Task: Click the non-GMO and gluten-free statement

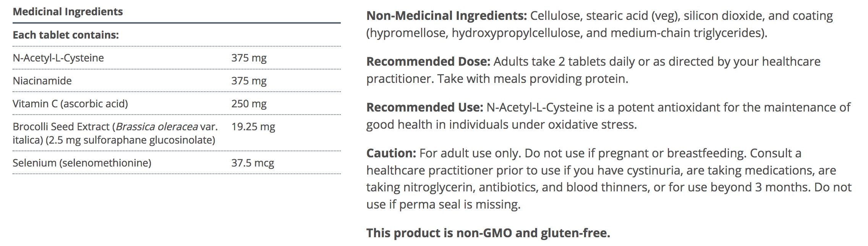Action: click(488, 233)
